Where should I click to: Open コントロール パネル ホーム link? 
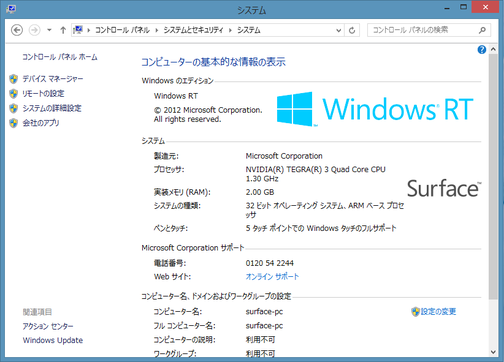(60, 57)
